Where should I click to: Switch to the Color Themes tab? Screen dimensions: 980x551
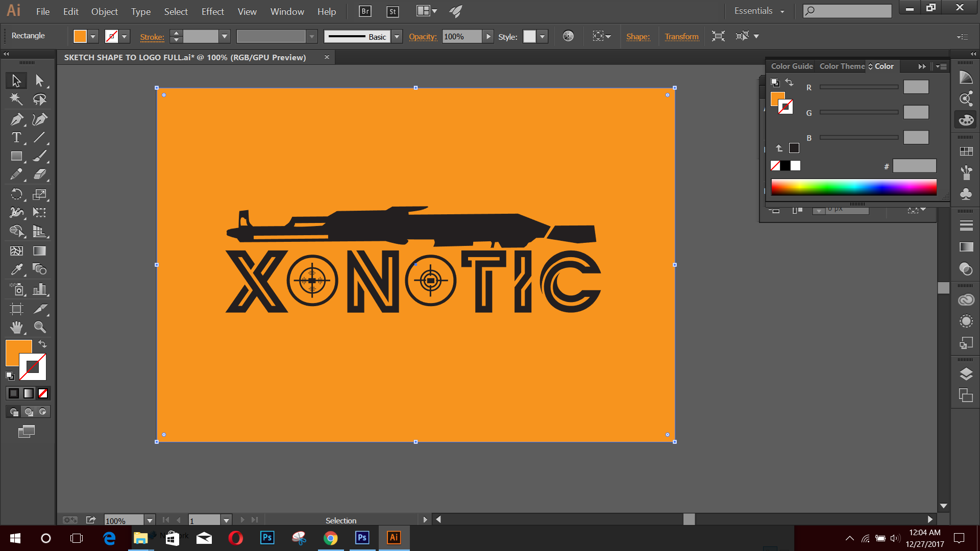tap(842, 66)
